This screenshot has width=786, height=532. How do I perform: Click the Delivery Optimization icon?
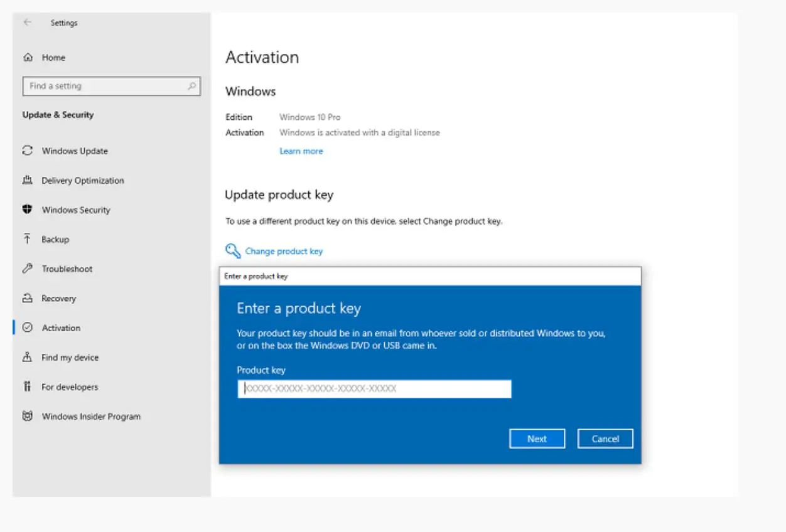28,180
